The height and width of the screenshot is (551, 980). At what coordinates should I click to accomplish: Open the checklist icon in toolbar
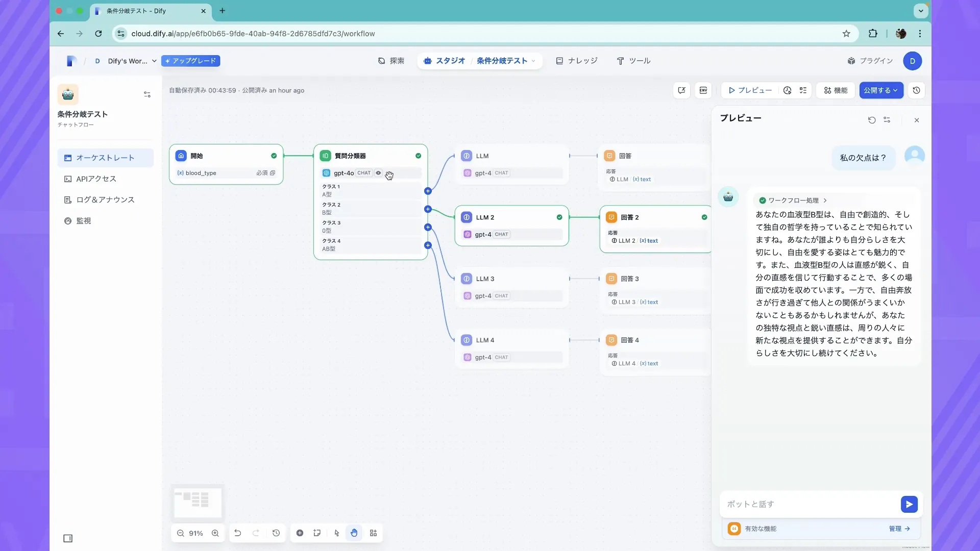[x=803, y=90]
